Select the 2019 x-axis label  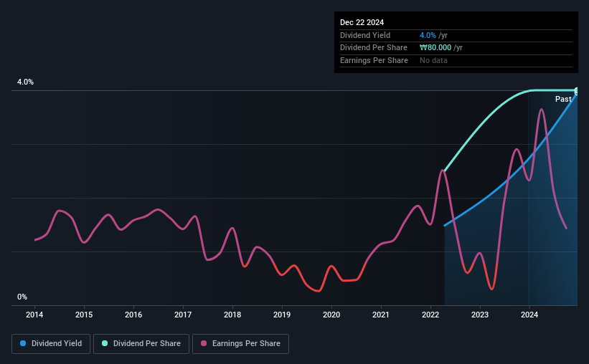click(282, 315)
